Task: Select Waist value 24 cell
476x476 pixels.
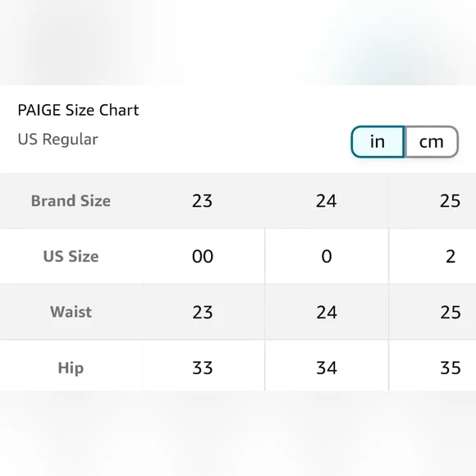Action: pyautogui.click(x=327, y=312)
